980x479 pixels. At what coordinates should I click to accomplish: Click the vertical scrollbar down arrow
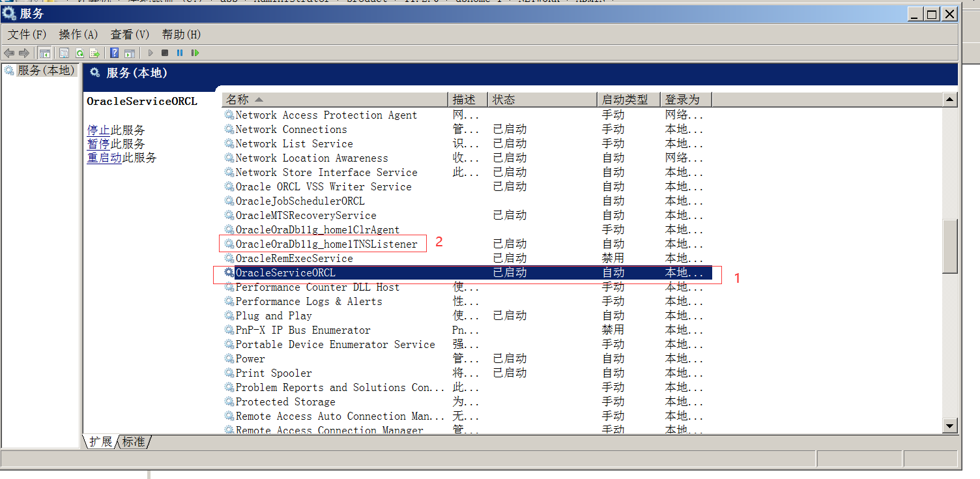(950, 426)
